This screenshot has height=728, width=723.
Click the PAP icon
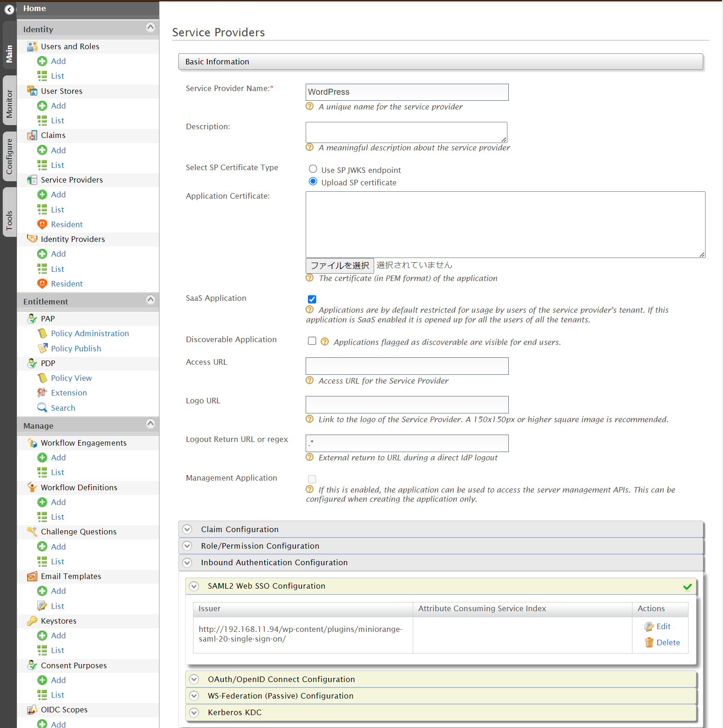32,318
